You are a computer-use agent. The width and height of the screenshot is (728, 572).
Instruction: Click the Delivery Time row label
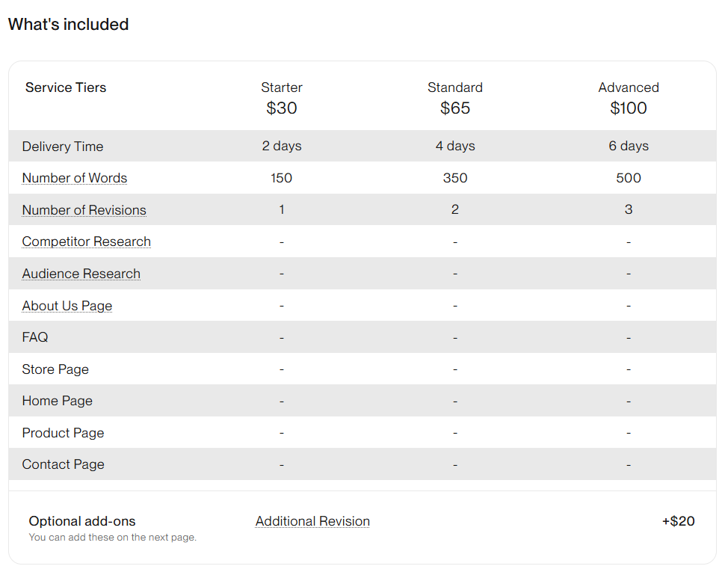coord(63,147)
